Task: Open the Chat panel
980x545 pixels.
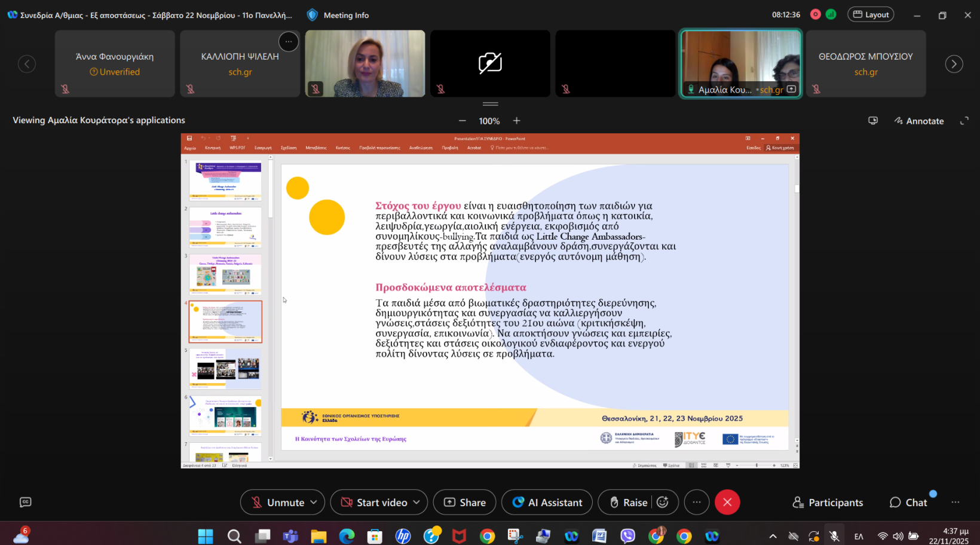Action: (x=908, y=503)
